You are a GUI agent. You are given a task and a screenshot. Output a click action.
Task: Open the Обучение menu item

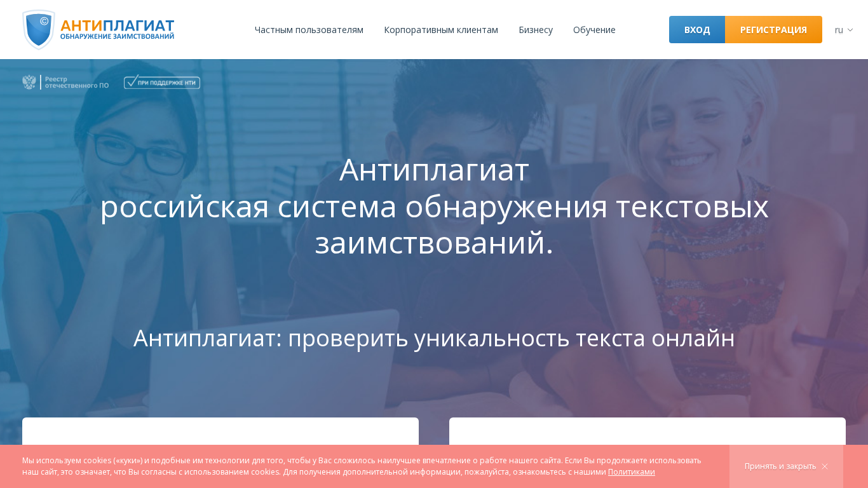pyautogui.click(x=594, y=30)
